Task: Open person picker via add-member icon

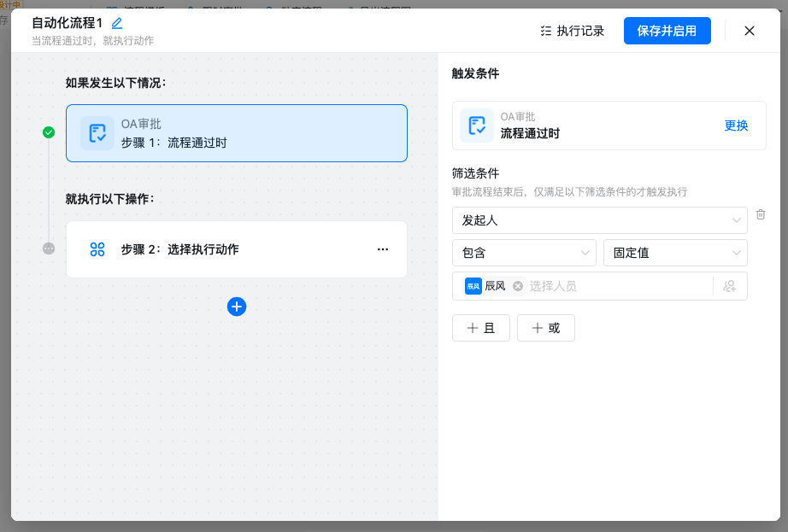Action: point(729,286)
